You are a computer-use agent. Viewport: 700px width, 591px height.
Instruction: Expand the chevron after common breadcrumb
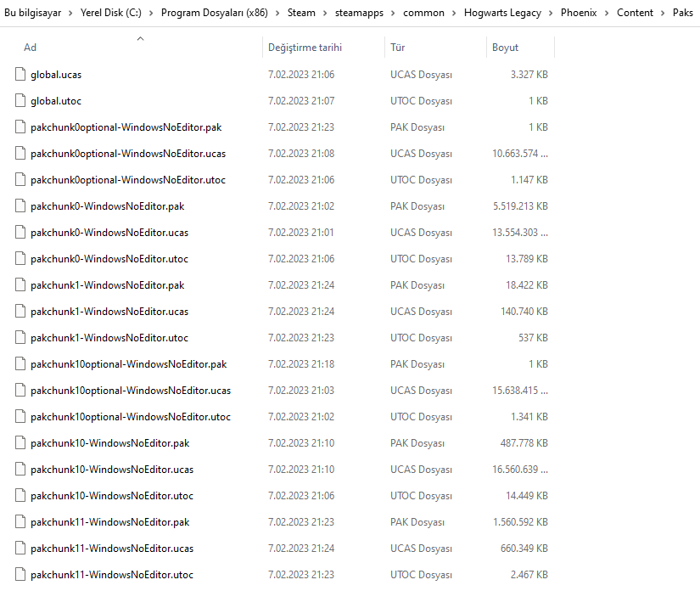pos(454,13)
